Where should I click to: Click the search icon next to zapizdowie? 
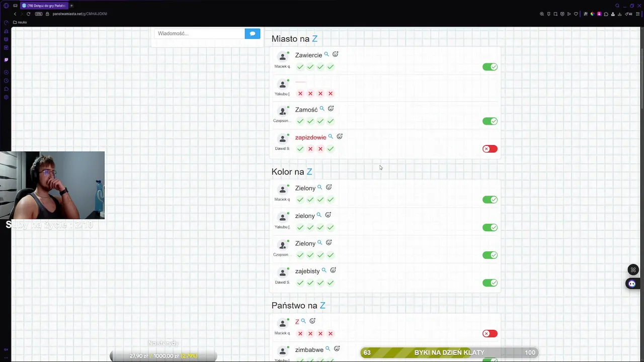point(331,137)
